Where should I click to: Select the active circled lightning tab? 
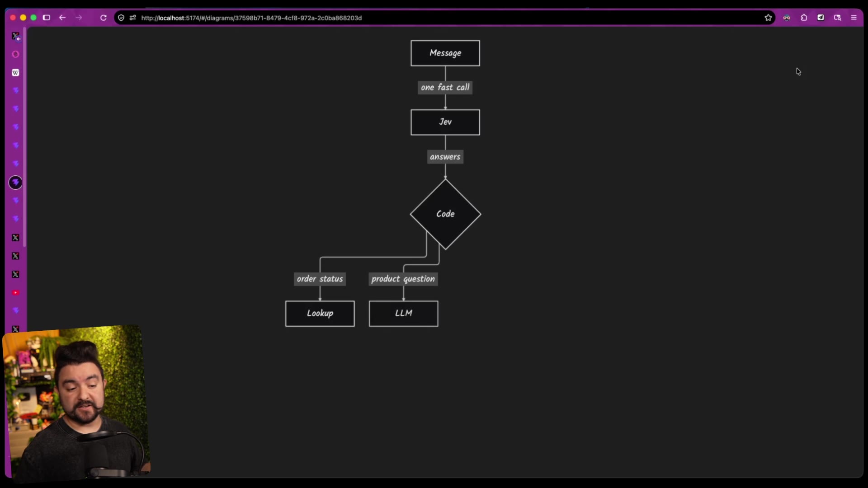click(x=15, y=183)
